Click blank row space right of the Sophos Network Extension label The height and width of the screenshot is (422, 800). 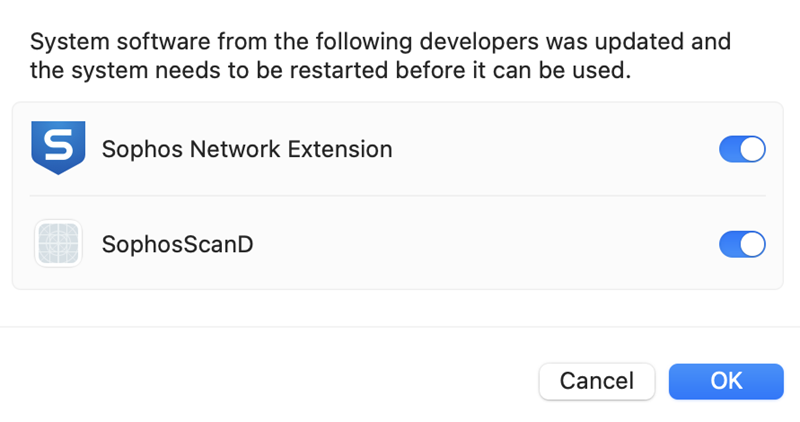(x=550, y=150)
